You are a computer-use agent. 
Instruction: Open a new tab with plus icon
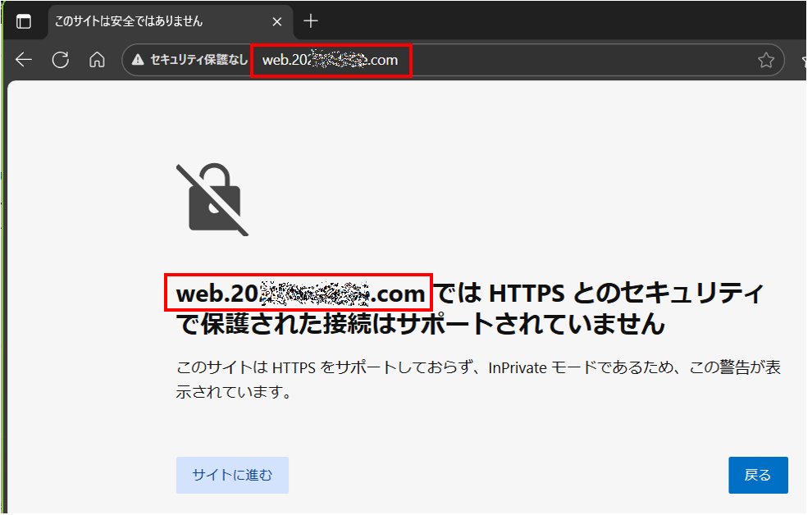click(x=311, y=21)
